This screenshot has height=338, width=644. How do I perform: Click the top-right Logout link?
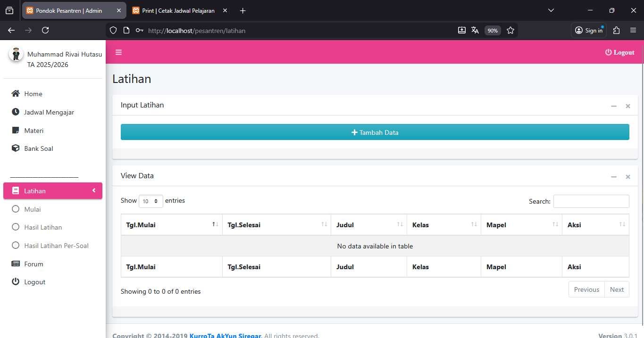pos(619,52)
